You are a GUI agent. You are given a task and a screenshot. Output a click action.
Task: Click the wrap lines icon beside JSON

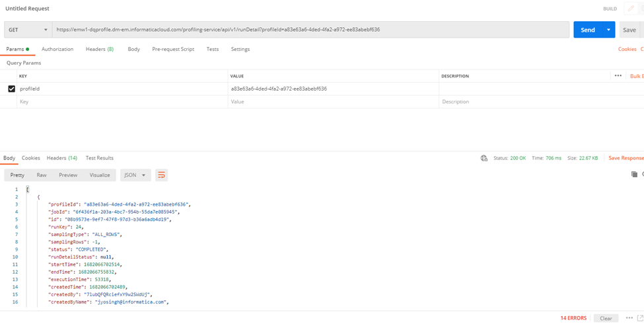[x=161, y=175]
